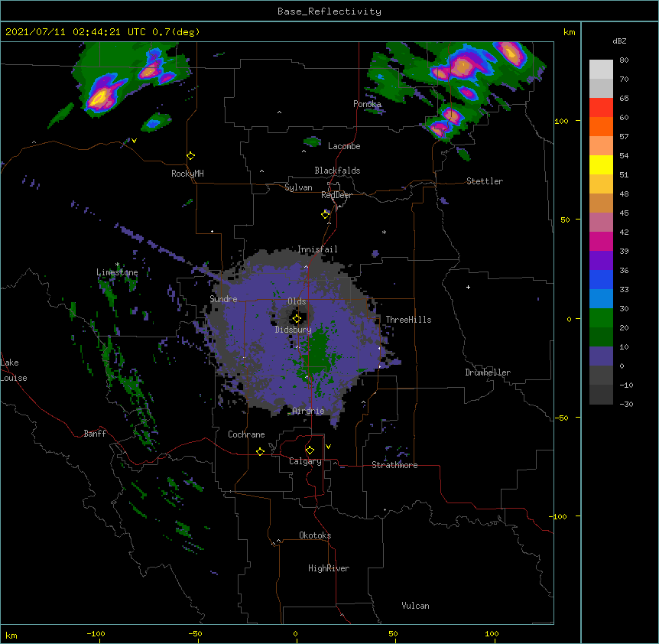The width and height of the screenshot is (659, 644).
Task: Select the violet 36-39 dBZ legend swatch
Action: 601,261
